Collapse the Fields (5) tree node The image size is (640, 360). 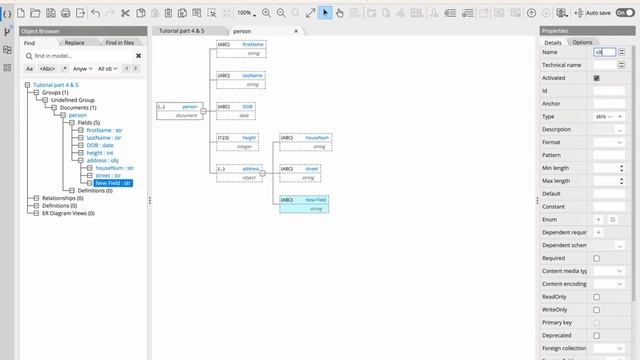[x=72, y=122]
